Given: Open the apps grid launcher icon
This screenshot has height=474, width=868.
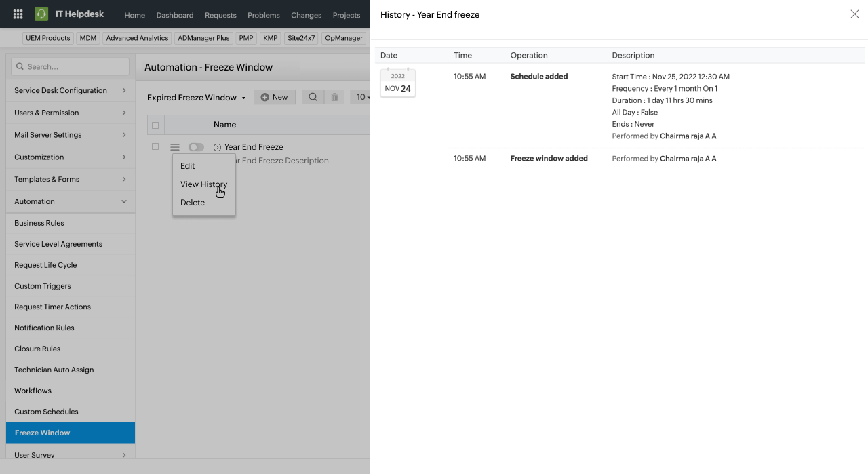Looking at the screenshot, I should point(18,14).
